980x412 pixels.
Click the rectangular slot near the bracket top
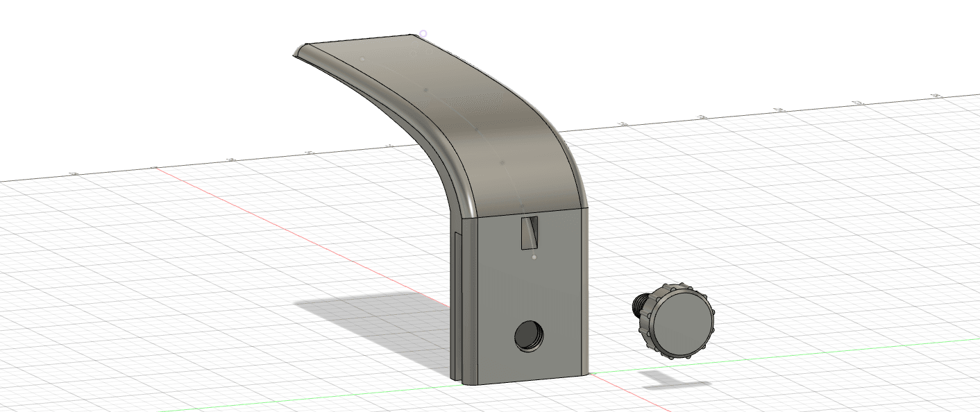coord(530,232)
